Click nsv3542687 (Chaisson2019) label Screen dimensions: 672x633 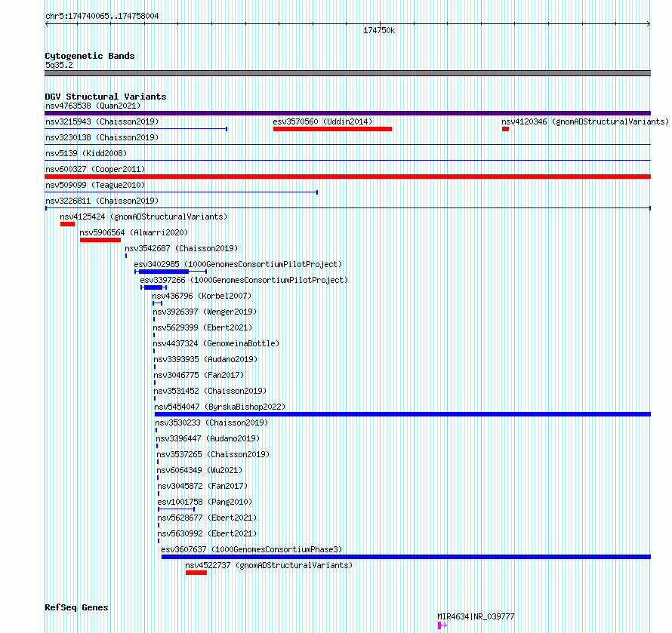pyautogui.click(x=181, y=248)
